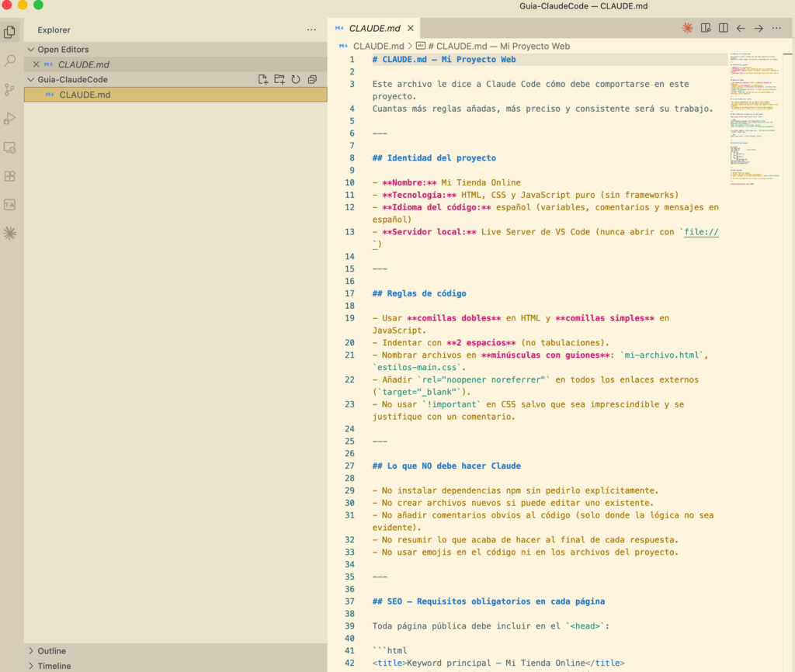
Task: Close CLAUDE.md in Open Editors list
Action: pos(36,64)
